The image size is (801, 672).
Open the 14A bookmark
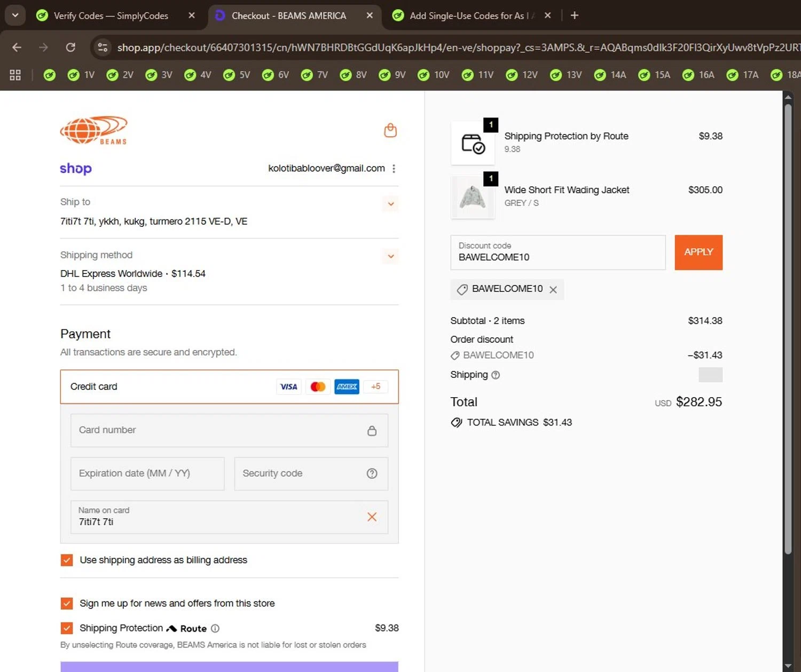610,75
